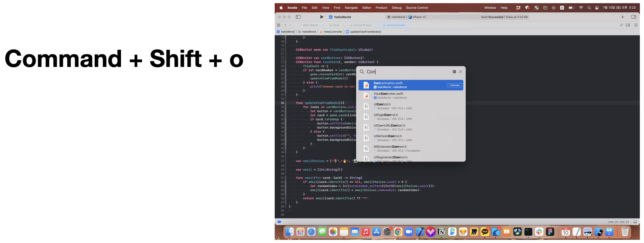Click the connection circle beside filpCountLabel outlet
Viewport: 644px width, 243px height.
click(282, 49)
